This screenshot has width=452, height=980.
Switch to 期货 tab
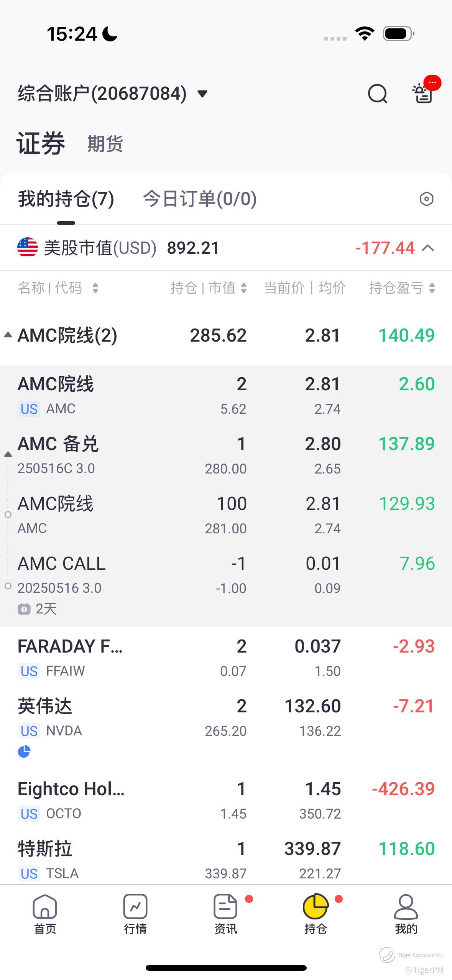pos(105,144)
